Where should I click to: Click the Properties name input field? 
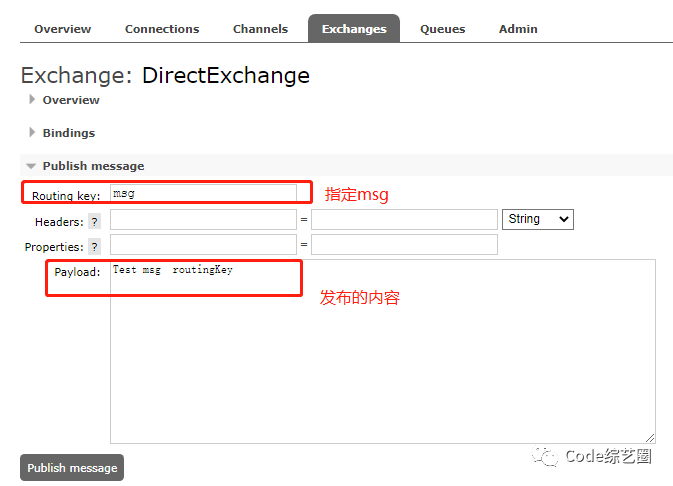click(203, 244)
